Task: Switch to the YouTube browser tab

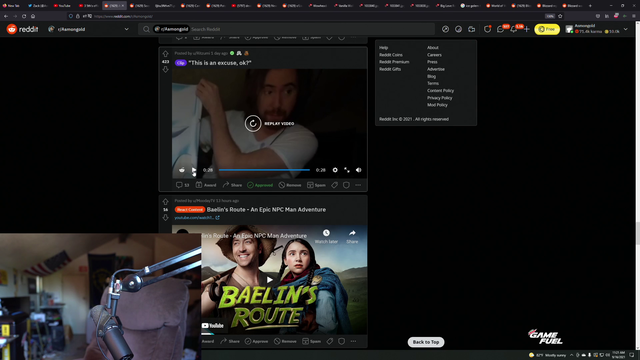Action: coord(63,6)
